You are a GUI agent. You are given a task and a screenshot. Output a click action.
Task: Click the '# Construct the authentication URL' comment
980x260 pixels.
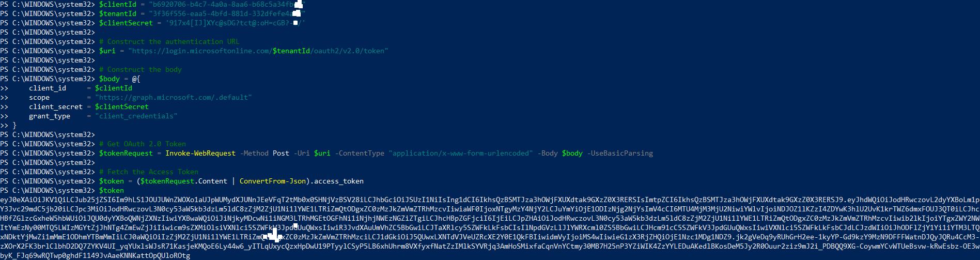click(x=169, y=42)
